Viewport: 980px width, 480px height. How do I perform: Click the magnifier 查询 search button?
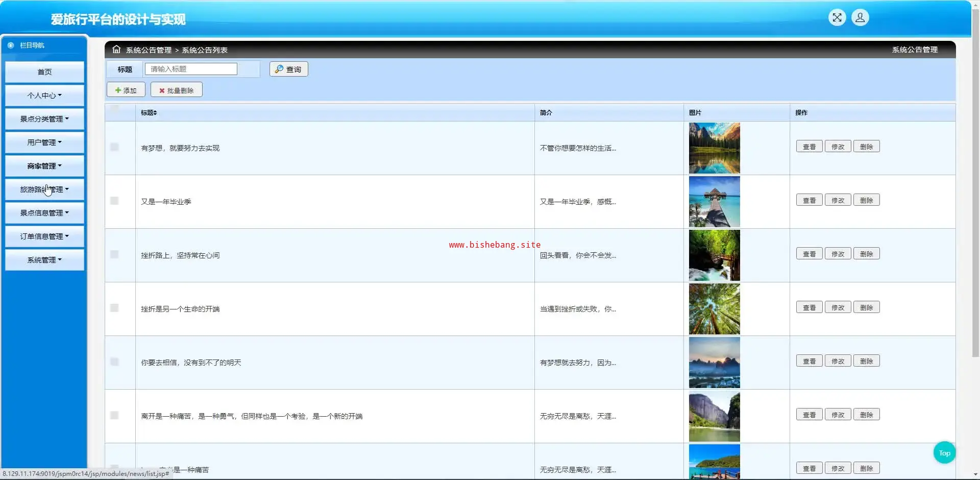(x=288, y=69)
